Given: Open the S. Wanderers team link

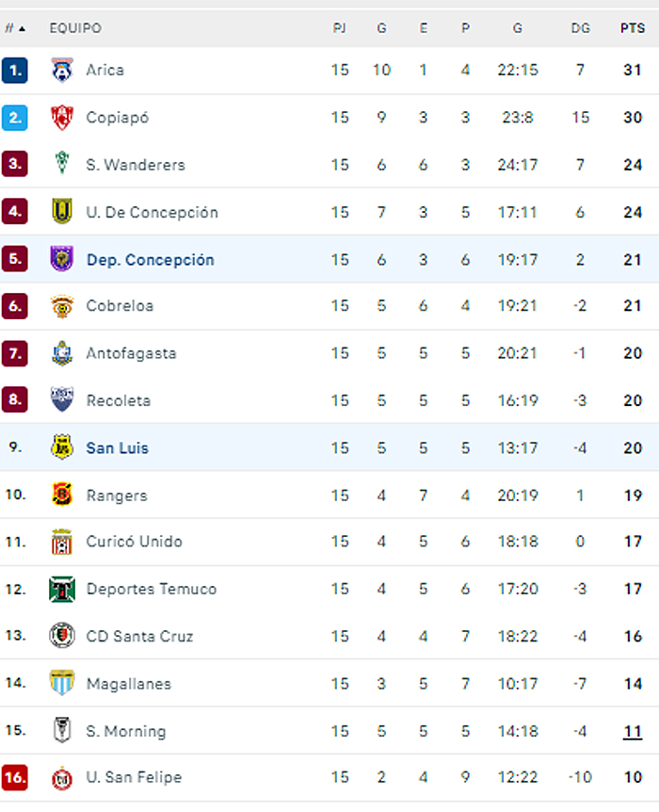Looking at the screenshot, I should pyautogui.click(x=136, y=165).
